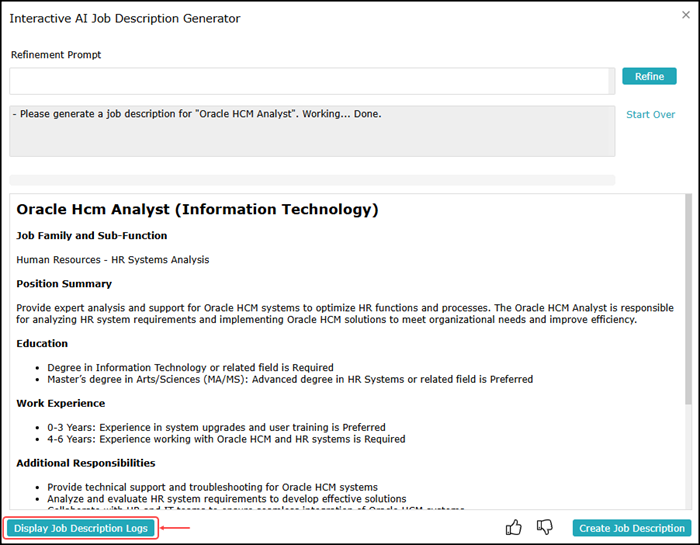Image resolution: width=700 pixels, height=545 pixels.
Task: Click Human Resources - HR Systems Analysis text
Action: tap(112, 260)
